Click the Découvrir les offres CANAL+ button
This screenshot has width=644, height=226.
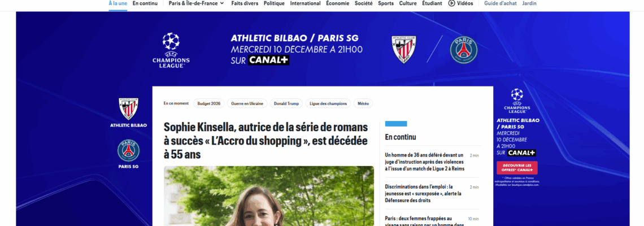point(517,168)
